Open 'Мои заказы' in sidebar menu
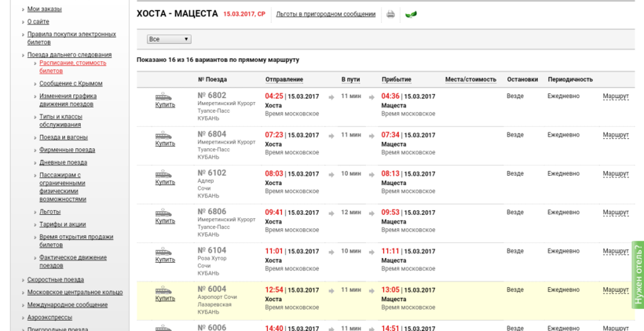The image size is (644, 331). (44, 9)
